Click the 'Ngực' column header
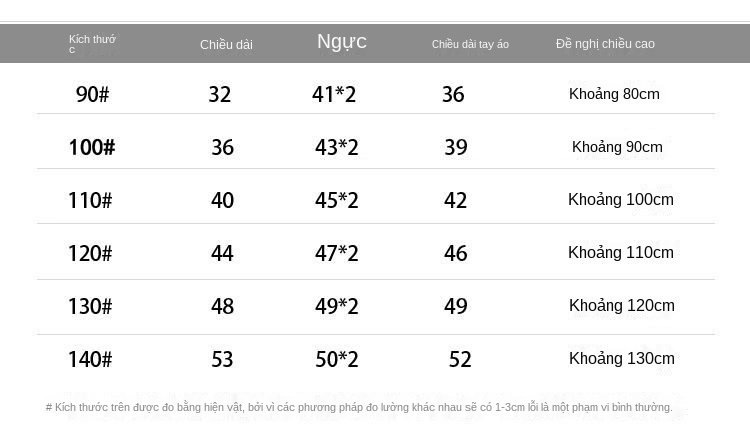The image size is (750, 428). 341,41
